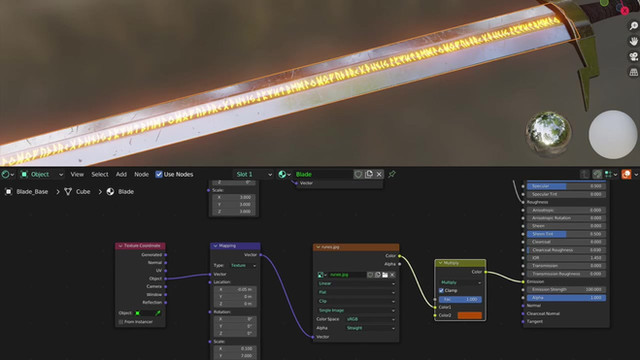Open the Slot 1 dropdown
The image size is (640, 360).
pyautogui.click(x=253, y=174)
